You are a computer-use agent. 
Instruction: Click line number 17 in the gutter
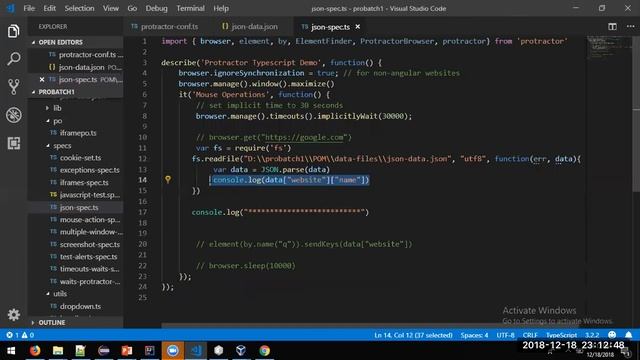[x=142, y=212]
